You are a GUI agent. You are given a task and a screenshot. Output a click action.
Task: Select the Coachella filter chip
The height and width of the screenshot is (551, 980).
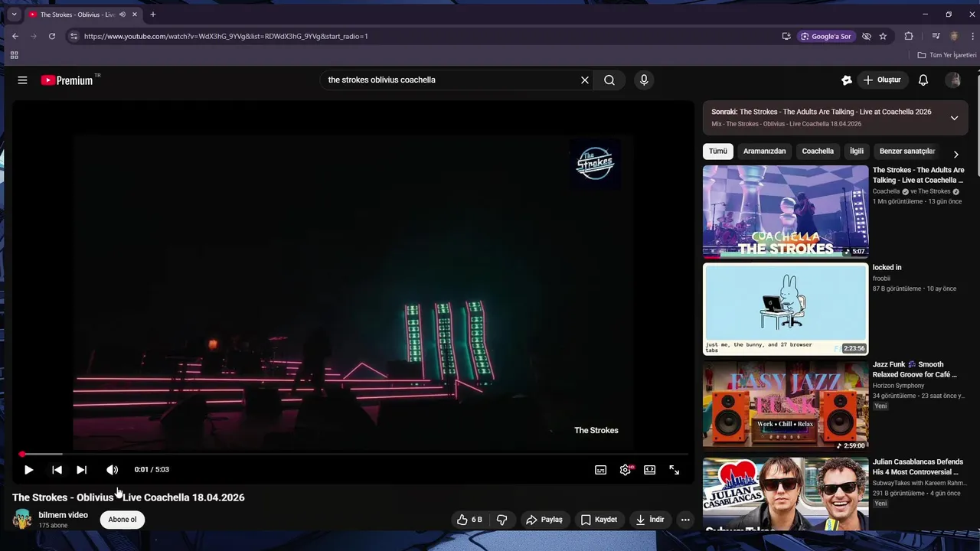pos(818,152)
